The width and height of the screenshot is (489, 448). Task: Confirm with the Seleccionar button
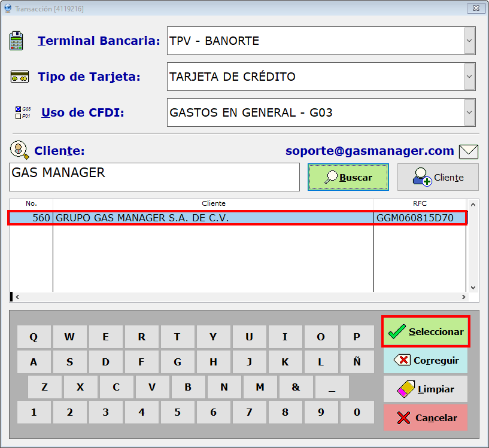click(x=426, y=332)
